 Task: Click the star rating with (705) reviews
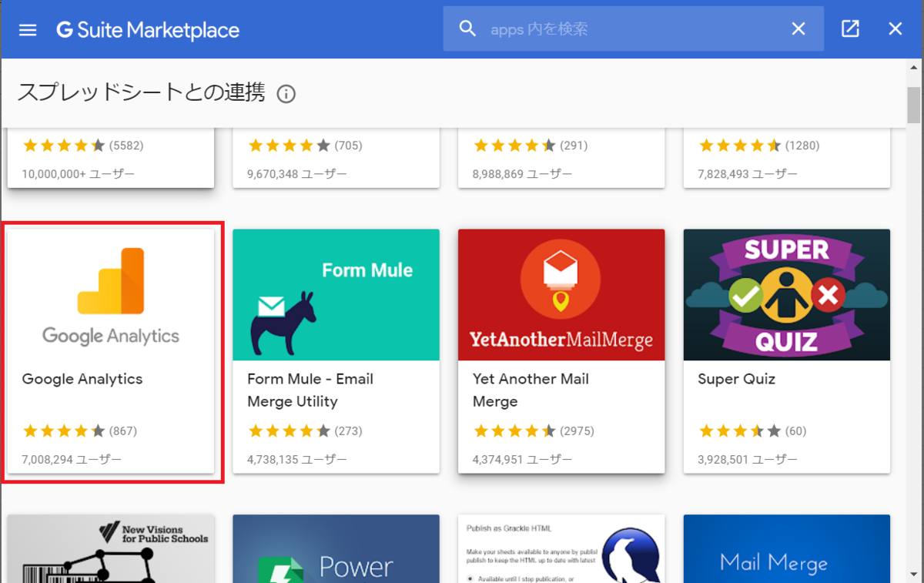pos(305,146)
